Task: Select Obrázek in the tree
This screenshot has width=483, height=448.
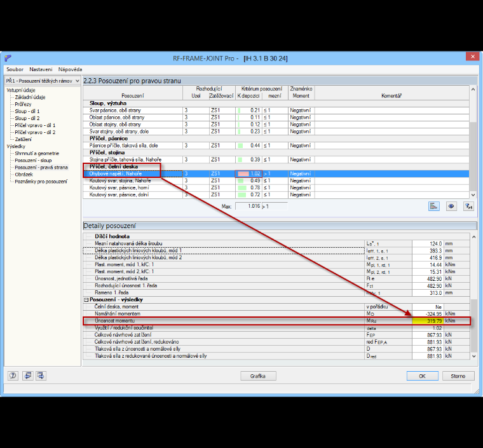Action: 24,175
